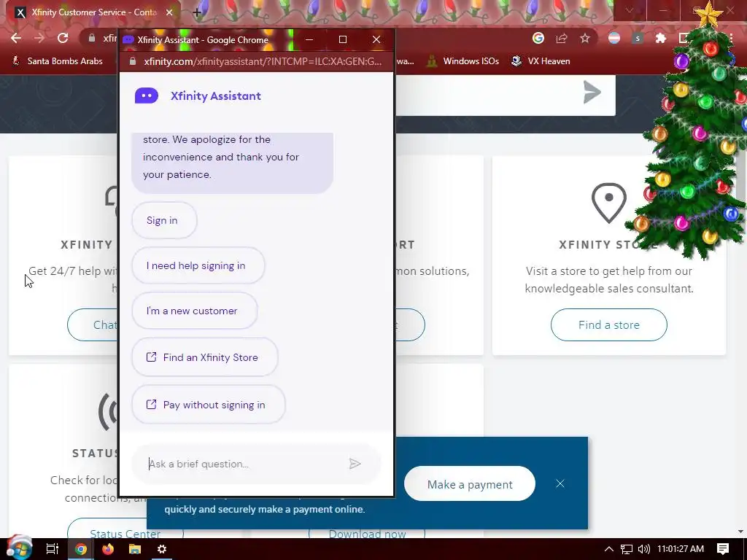Show hidden system tray icons
This screenshot has height=560, width=747.
[x=609, y=549]
